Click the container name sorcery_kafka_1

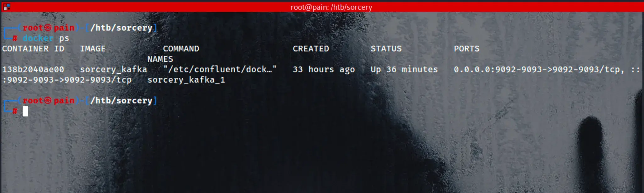[186, 80]
